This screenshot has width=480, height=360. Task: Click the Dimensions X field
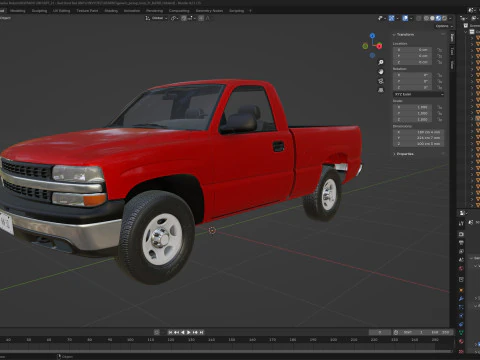coord(419,132)
